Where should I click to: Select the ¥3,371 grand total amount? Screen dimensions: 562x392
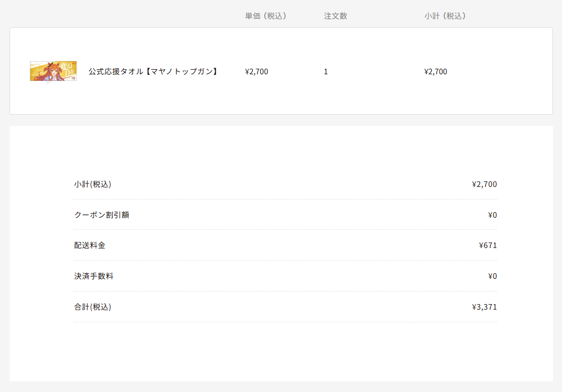coord(484,307)
